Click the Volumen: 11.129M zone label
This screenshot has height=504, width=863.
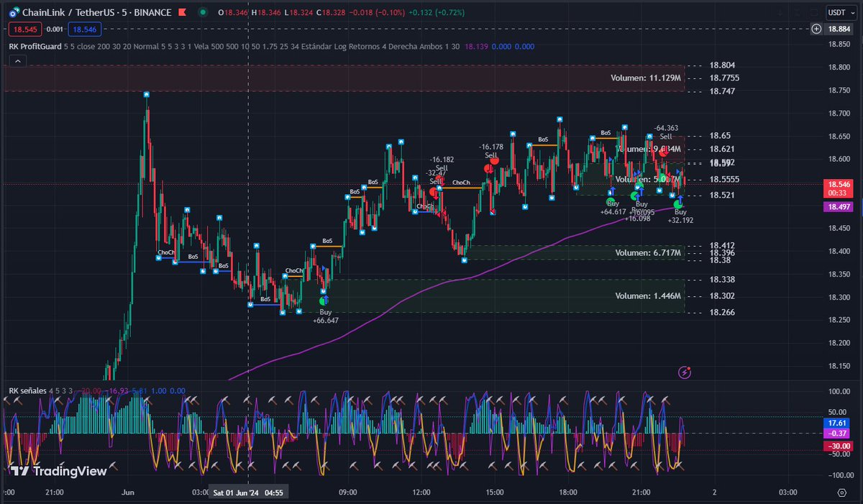tap(645, 78)
